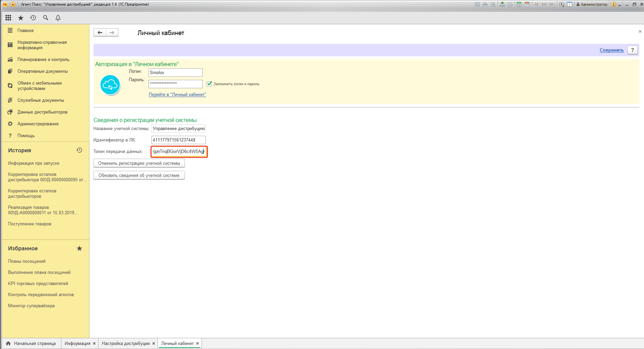Open the sections grid menu icon

click(x=8, y=18)
